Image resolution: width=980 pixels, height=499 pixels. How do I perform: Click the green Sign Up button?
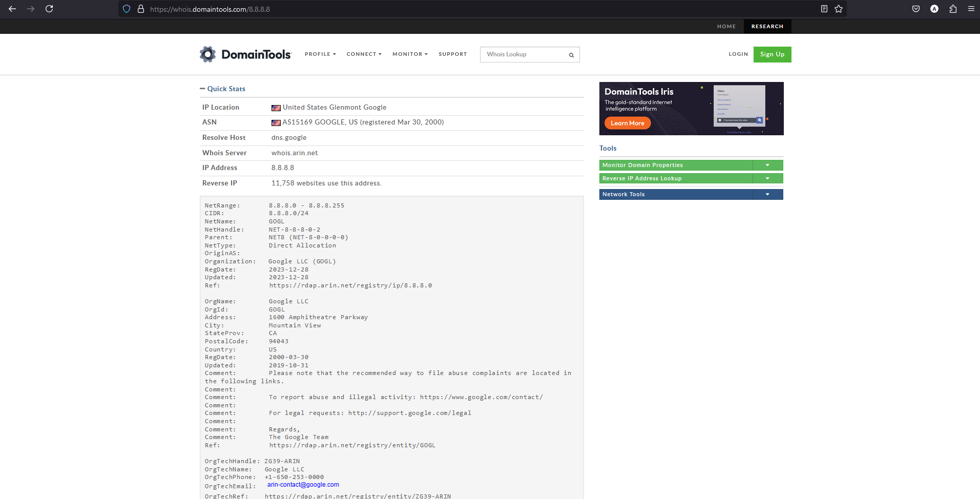(x=772, y=54)
